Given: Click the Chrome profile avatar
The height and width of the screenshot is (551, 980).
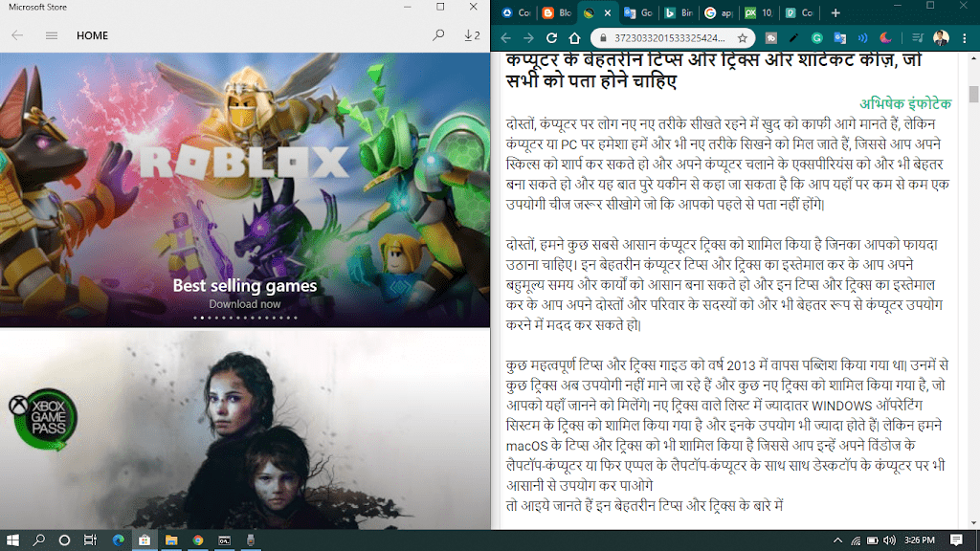Looking at the screenshot, I should (x=941, y=38).
